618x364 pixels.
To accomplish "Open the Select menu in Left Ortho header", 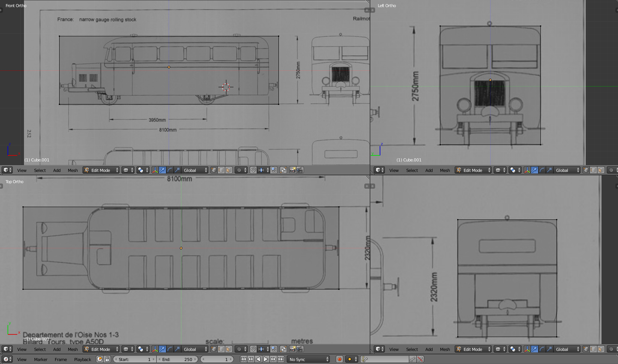I will pyautogui.click(x=412, y=170).
